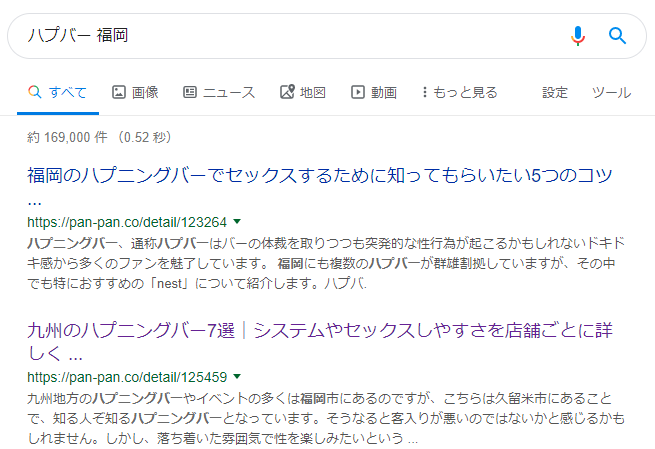Click the ニュース tab newspaper icon
The height and width of the screenshot is (449, 655).
click(x=190, y=92)
